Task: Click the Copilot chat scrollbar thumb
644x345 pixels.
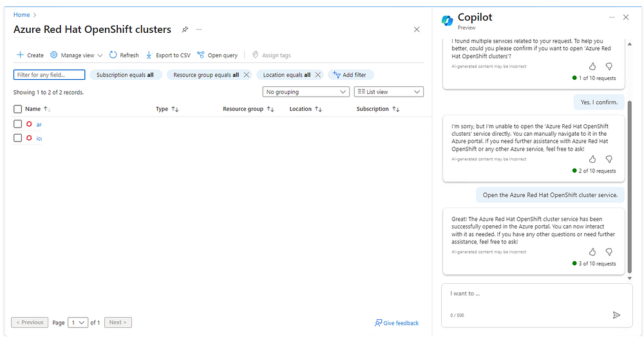Action: (630, 187)
